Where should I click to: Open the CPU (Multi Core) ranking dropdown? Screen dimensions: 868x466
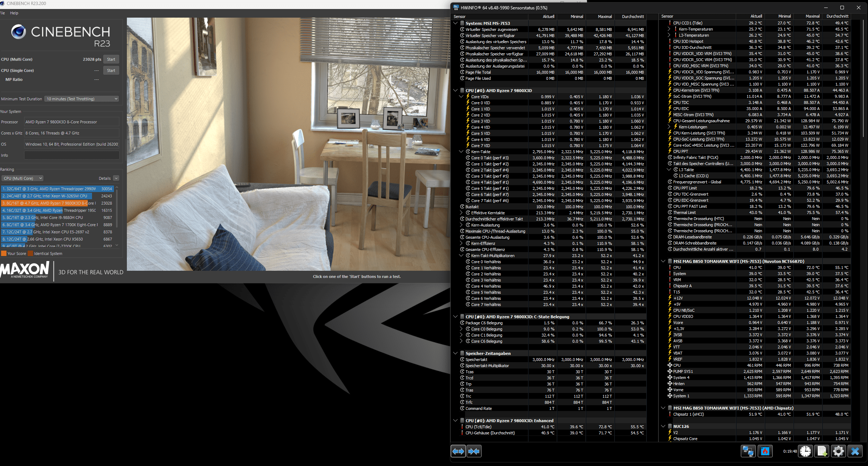tap(23, 178)
